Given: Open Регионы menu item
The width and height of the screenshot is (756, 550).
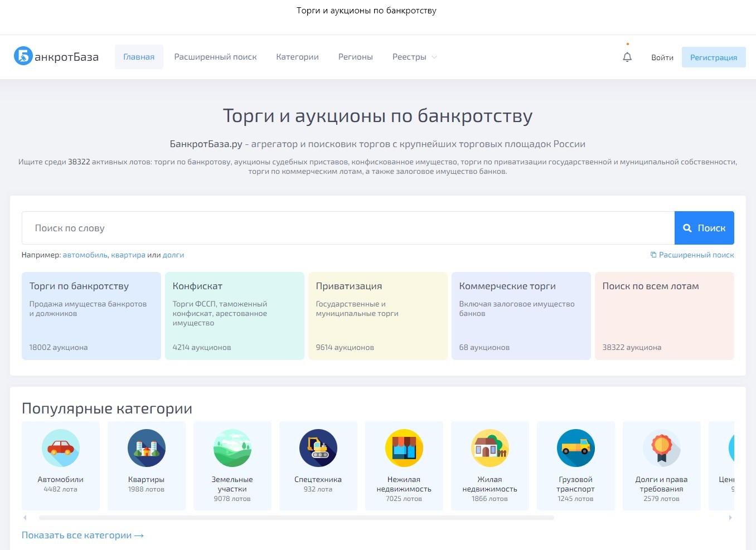Looking at the screenshot, I should click(x=355, y=57).
